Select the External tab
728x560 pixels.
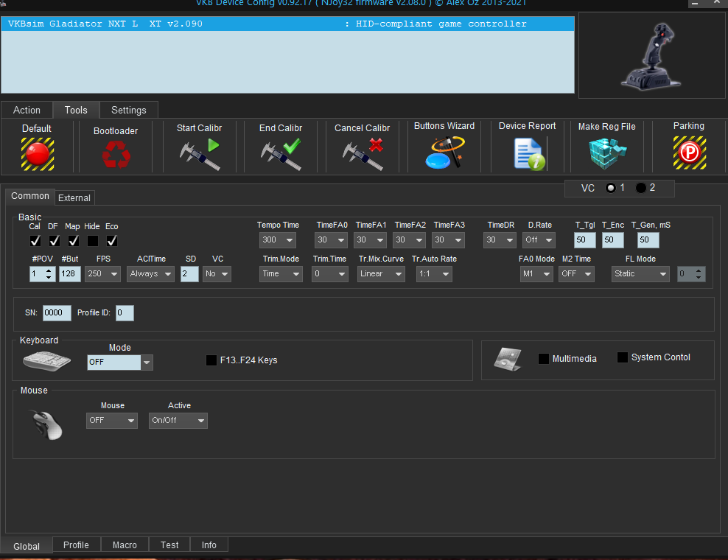[x=74, y=197]
